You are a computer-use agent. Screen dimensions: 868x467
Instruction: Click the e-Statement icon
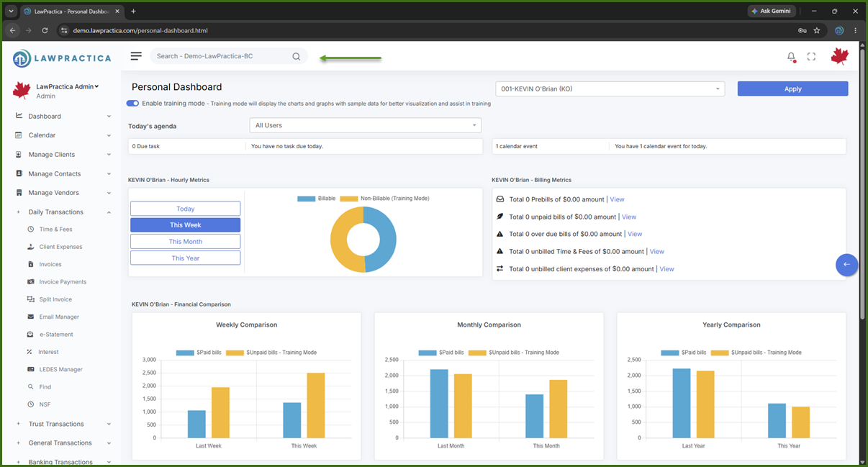coord(30,334)
